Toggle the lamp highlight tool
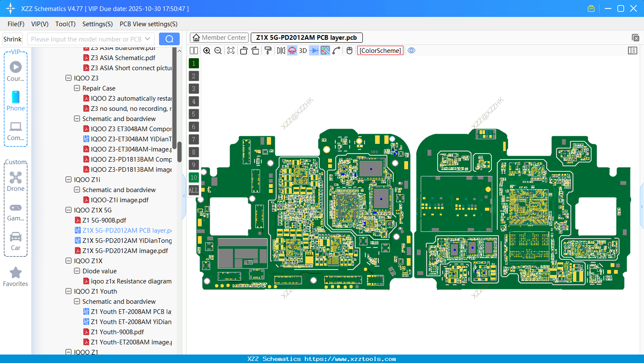This screenshot has height=363, width=644. pos(292,50)
